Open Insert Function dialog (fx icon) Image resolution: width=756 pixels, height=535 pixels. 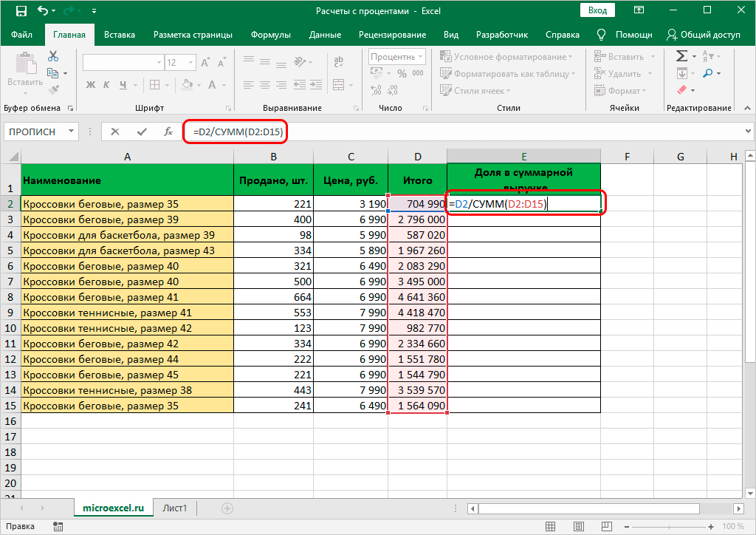point(168,132)
